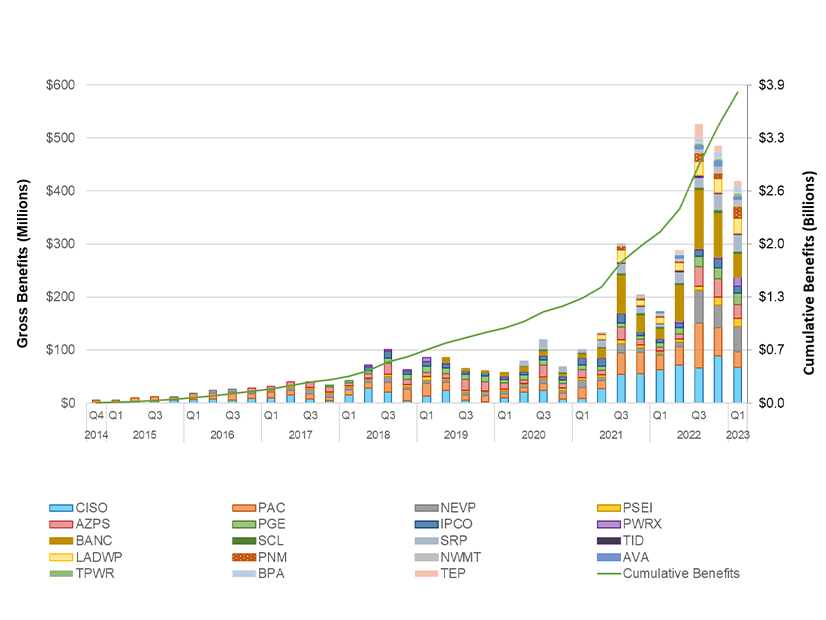Click the Cumulative Benefits legend line
This screenshot has width=826, height=620.
pyautogui.click(x=604, y=574)
